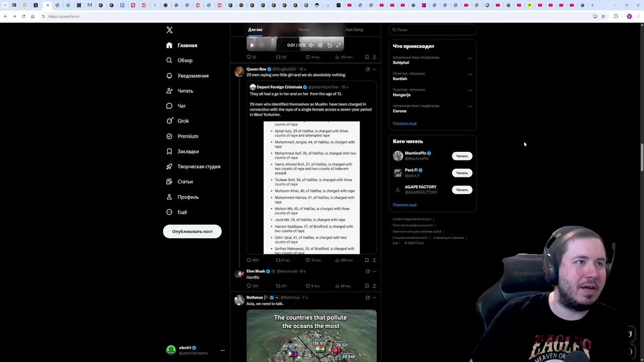Open Уведомления notifications
Screen dimensions: 644x362
pyautogui.click(x=187, y=75)
